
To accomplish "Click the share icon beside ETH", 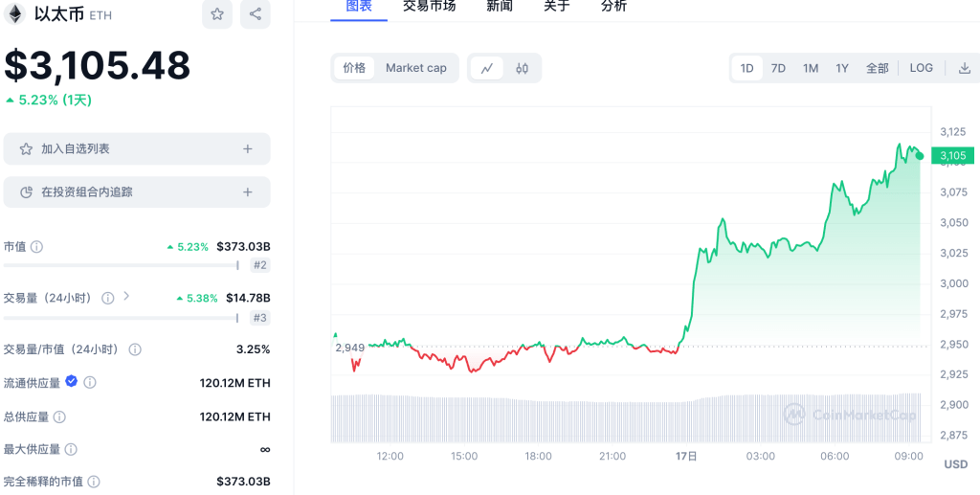I will pyautogui.click(x=256, y=14).
